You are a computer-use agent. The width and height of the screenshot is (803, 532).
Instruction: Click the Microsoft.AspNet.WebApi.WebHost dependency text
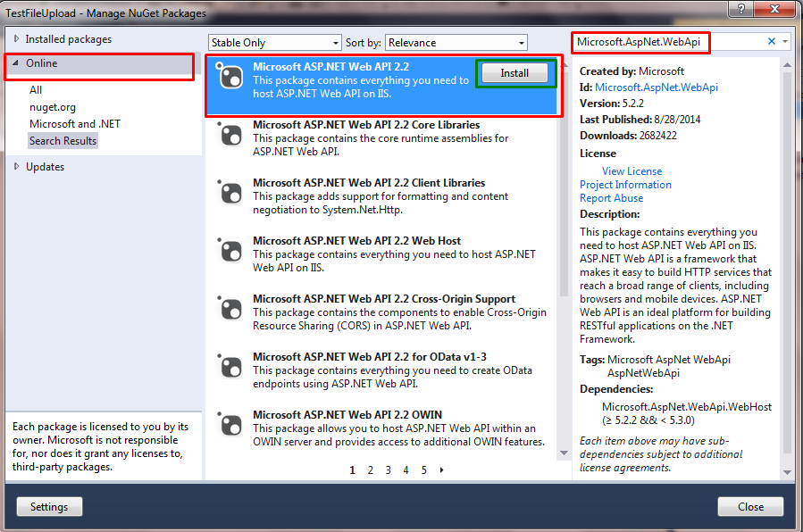pos(687,407)
